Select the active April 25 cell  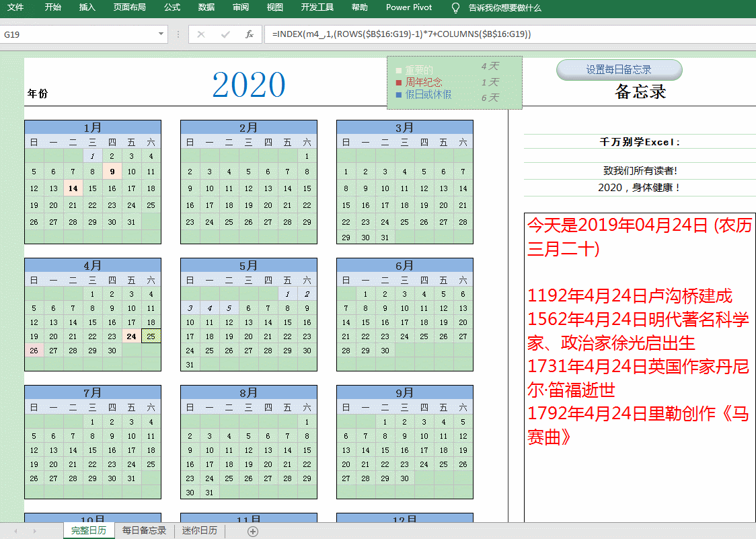(x=151, y=336)
